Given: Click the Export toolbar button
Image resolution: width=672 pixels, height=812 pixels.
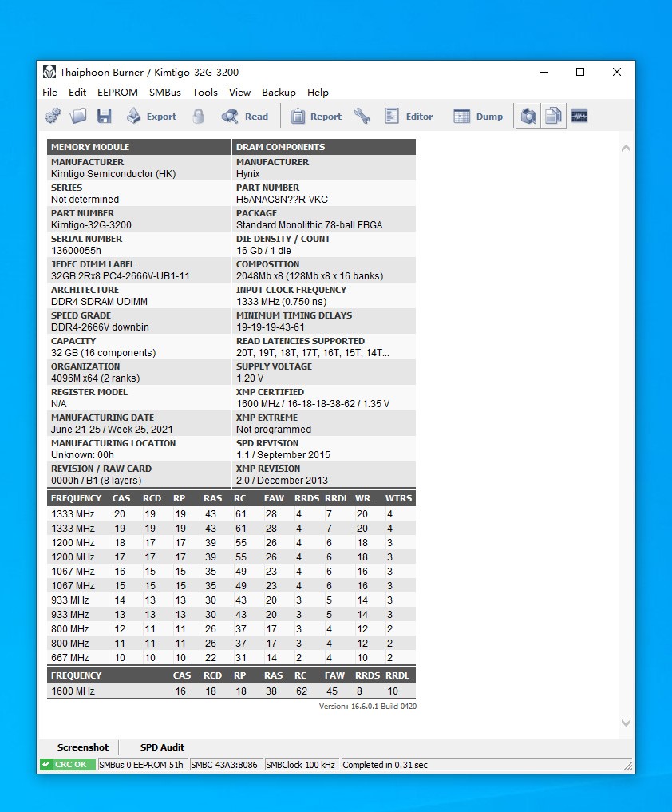Looking at the screenshot, I should (152, 117).
